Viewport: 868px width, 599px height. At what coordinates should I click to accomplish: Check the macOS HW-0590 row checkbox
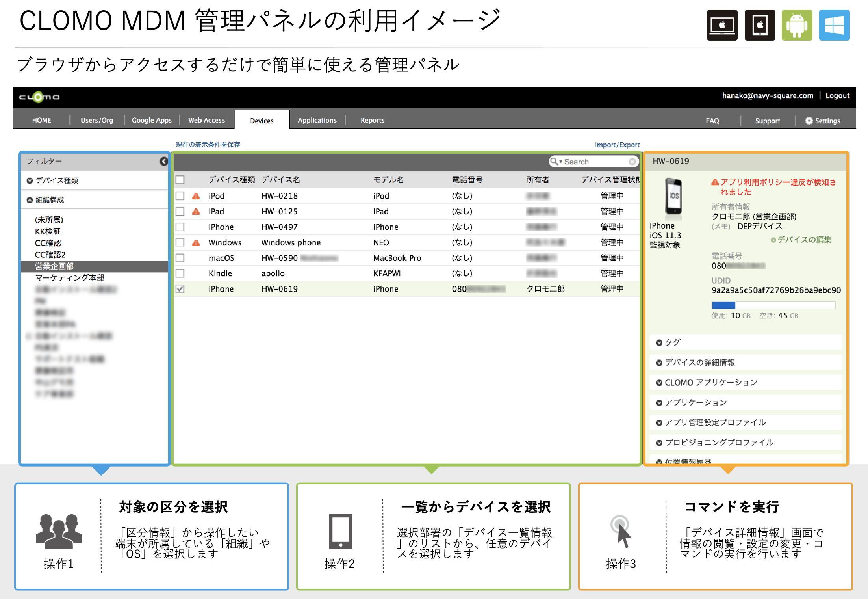(x=180, y=258)
